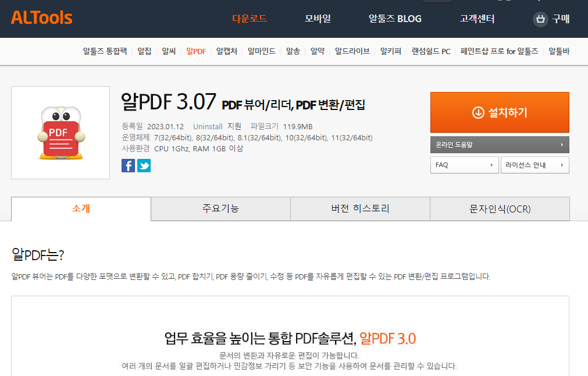The height and width of the screenshot is (376, 588).
Task: Share the page via Twitter icon
Action: click(x=143, y=165)
